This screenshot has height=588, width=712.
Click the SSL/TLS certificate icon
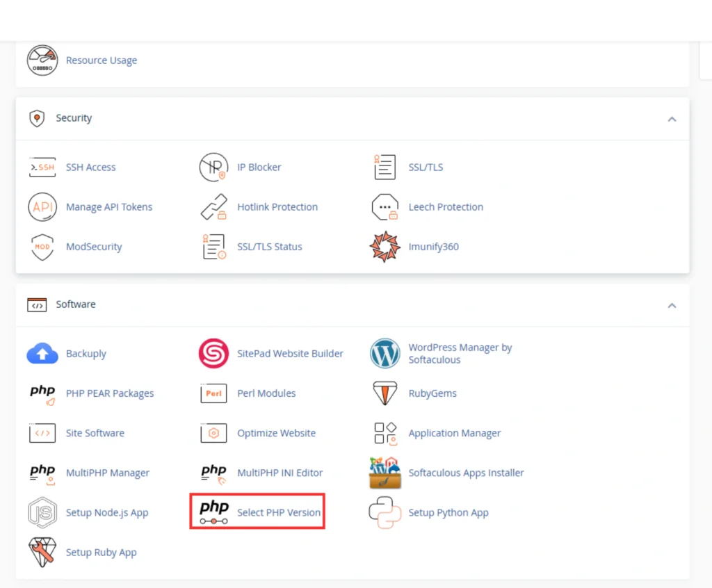(x=385, y=167)
